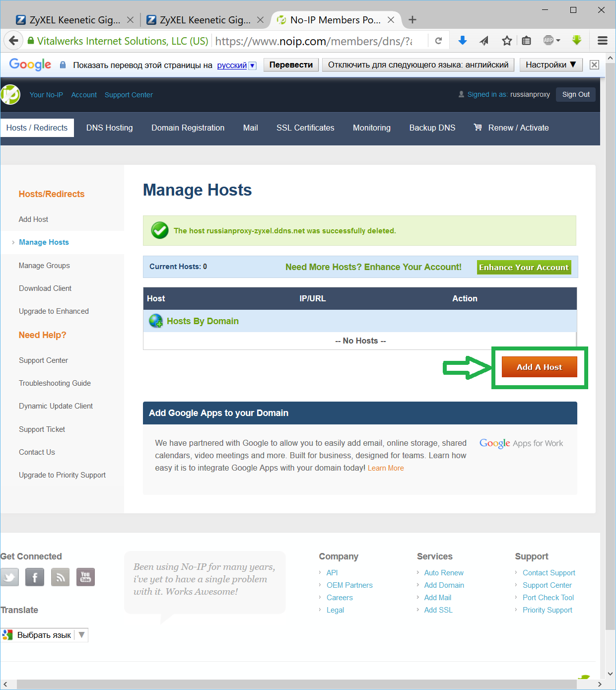The image size is (616, 690).
Task: Open Support Ticket sidebar link
Action: [x=42, y=429]
